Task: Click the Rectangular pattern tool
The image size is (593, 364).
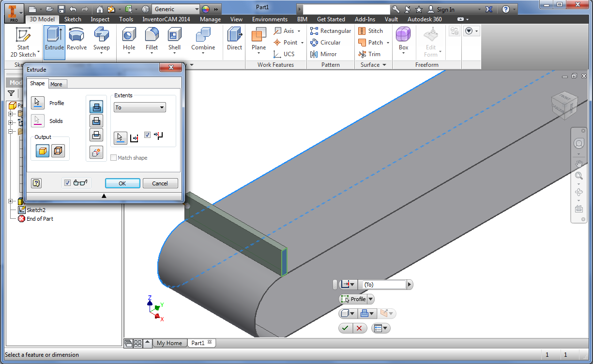Action: 330,31
